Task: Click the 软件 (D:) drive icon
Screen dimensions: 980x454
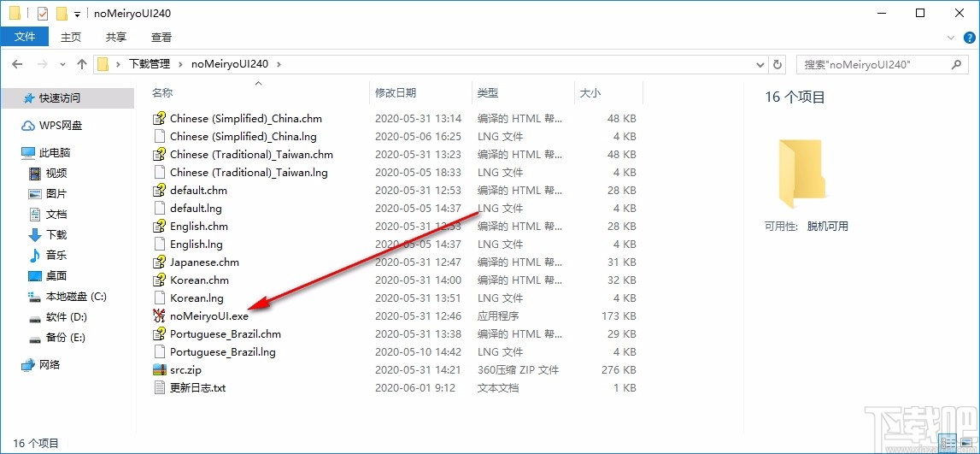Action: click(x=35, y=318)
